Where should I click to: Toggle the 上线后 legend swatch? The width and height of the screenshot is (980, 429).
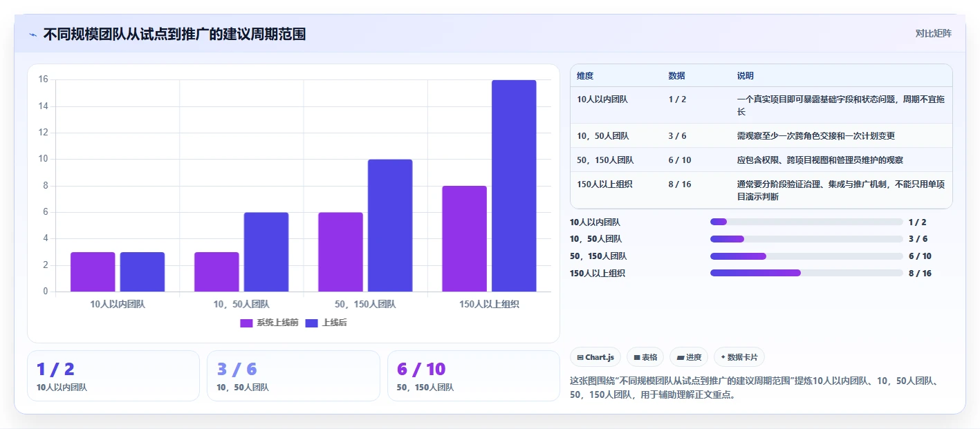(312, 323)
